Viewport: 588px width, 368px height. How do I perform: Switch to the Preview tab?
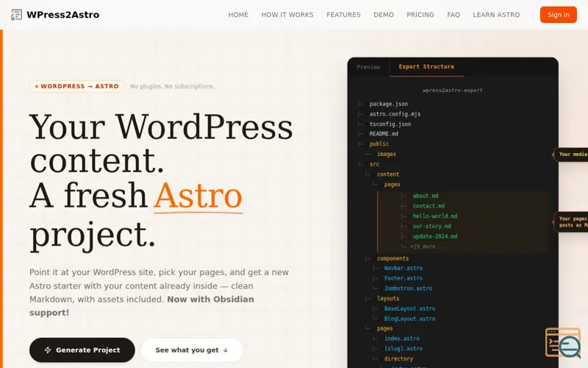(x=368, y=67)
